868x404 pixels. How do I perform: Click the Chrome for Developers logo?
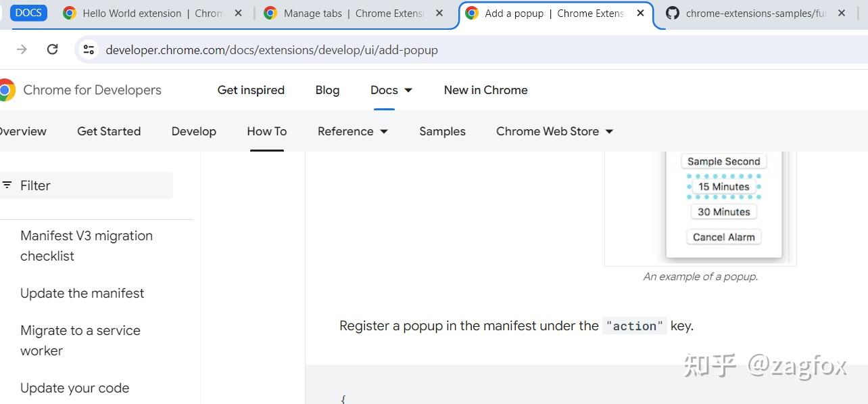tap(7, 90)
